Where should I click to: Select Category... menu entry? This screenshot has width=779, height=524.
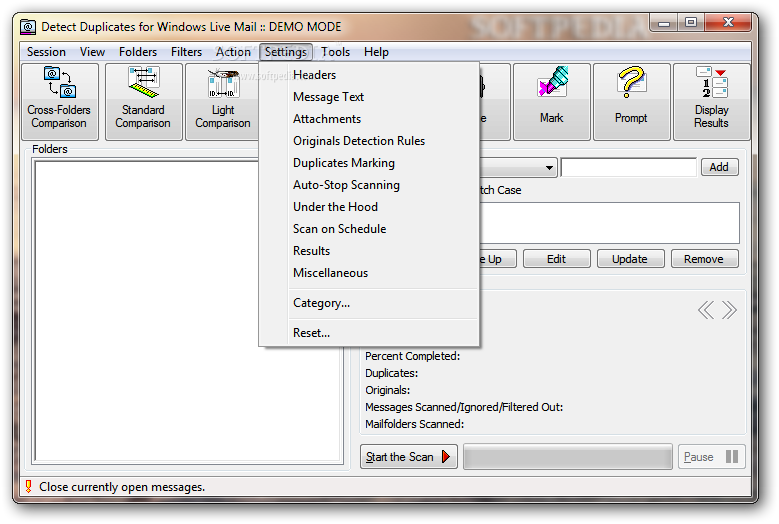369,303
